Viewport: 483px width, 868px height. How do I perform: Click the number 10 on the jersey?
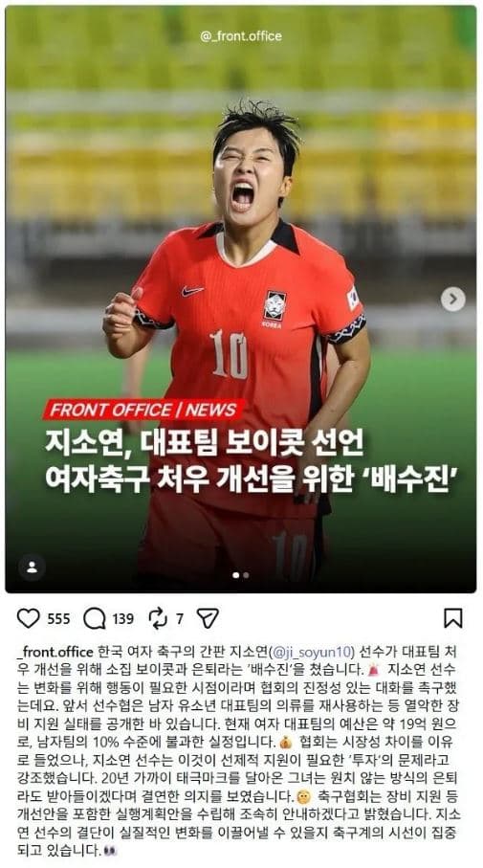click(x=229, y=353)
